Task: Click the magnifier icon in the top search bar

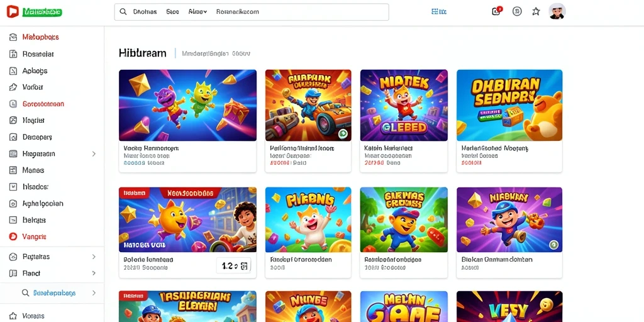Action: (x=123, y=12)
